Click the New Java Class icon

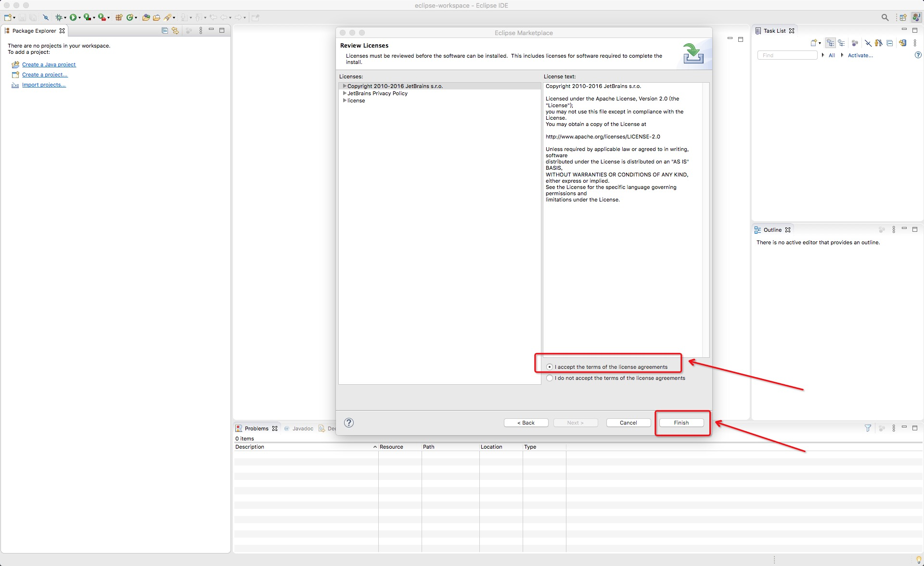point(130,17)
